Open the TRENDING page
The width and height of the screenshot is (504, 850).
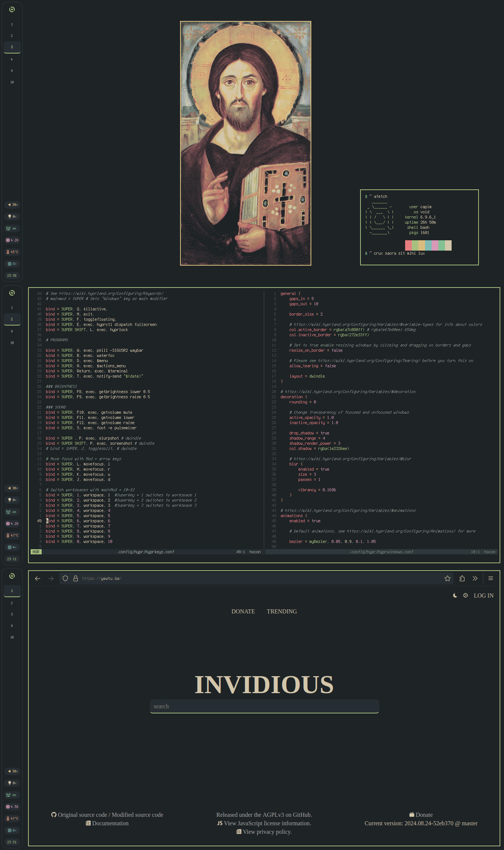(282, 612)
